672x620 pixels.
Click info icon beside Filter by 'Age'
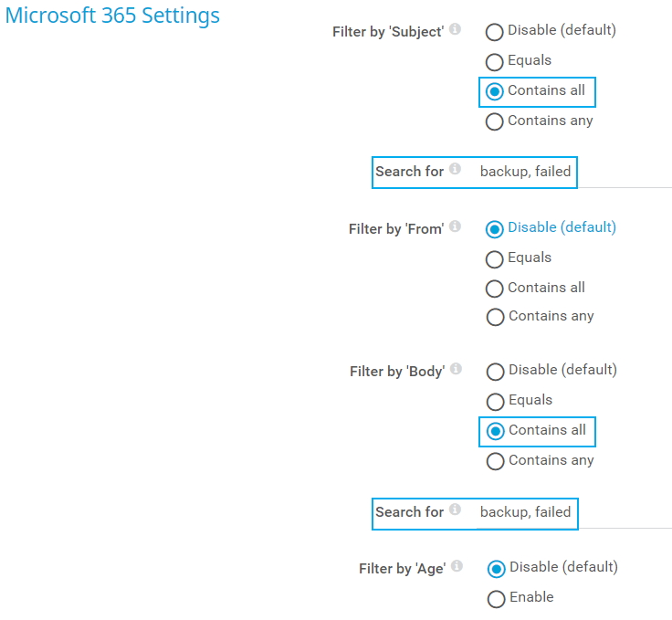(457, 566)
